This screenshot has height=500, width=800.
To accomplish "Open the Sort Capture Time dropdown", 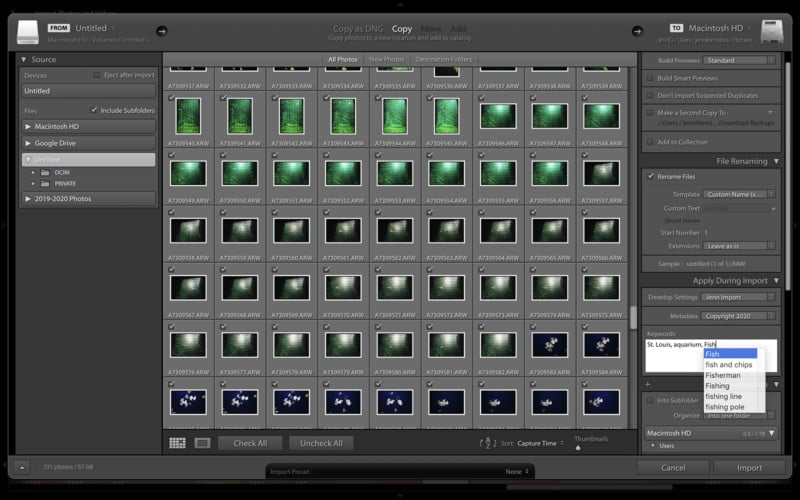I will (540, 443).
